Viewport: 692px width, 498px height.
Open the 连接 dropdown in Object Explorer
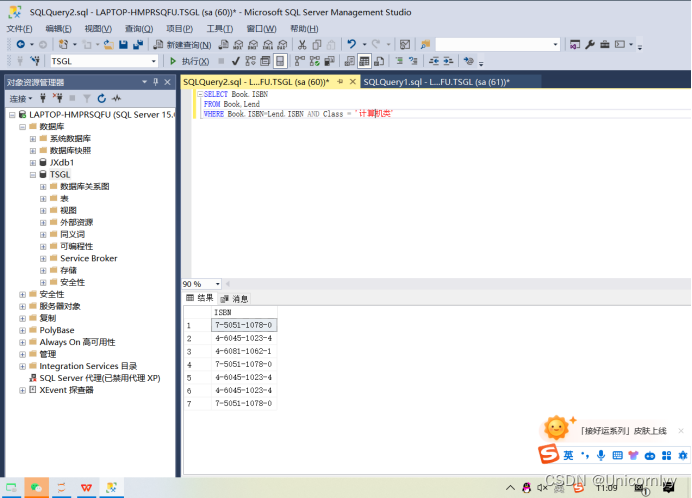pos(21,98)
